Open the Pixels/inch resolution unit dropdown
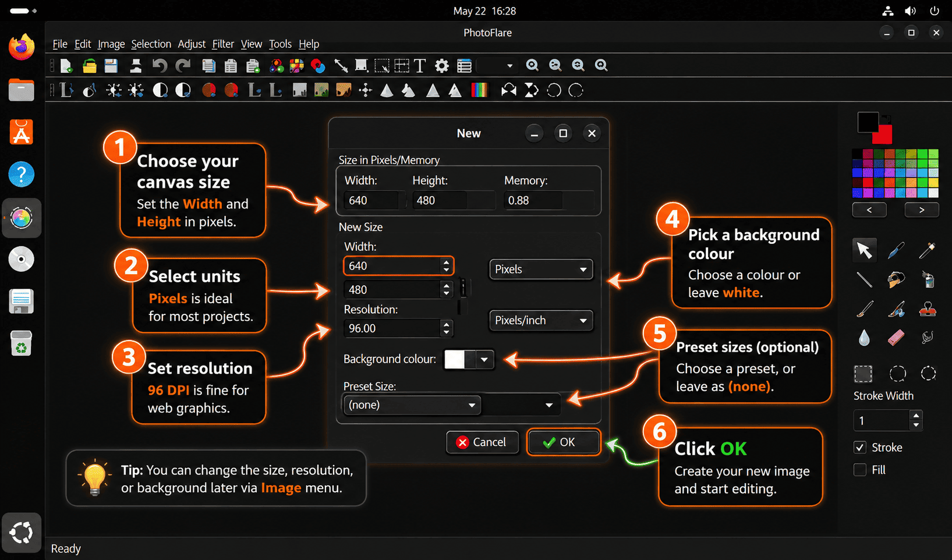 click(x=541, y=321)
